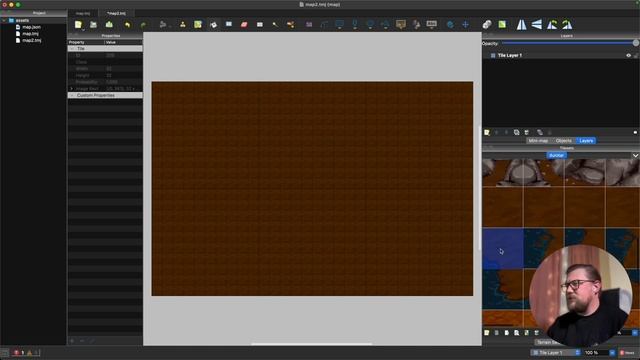This screenshot has width=640, height=360.
Task: Click the Remove Layer trash icon
Action: pyautogui.click(x=527, y=132)
